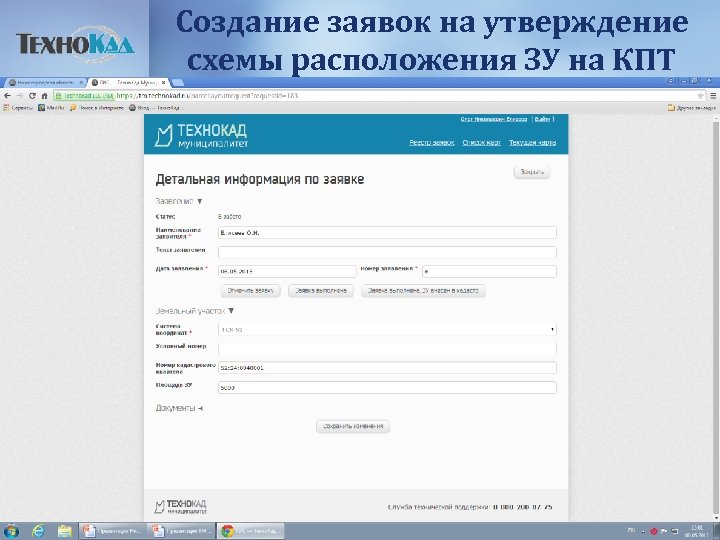The height and width of the screenshot is (540, 720).
Task: Close the active ТехноКад browser tab
Action: [163, 83]
